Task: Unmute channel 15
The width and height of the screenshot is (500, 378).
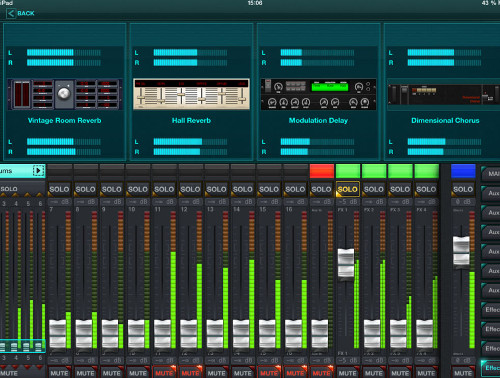Action: click(x=269, y=373)
